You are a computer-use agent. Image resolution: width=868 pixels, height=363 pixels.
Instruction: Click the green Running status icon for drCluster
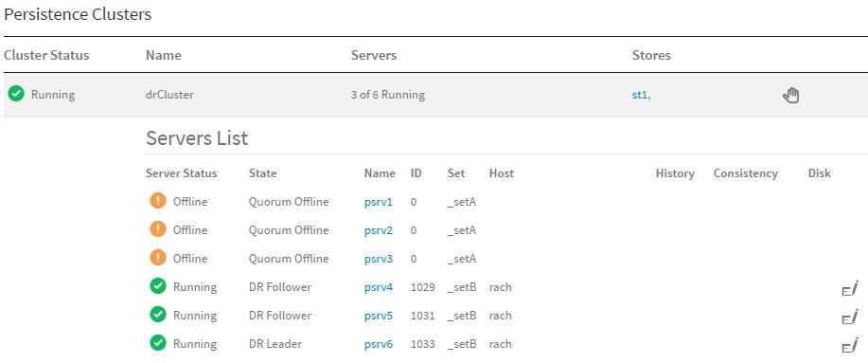click(16, 94)
